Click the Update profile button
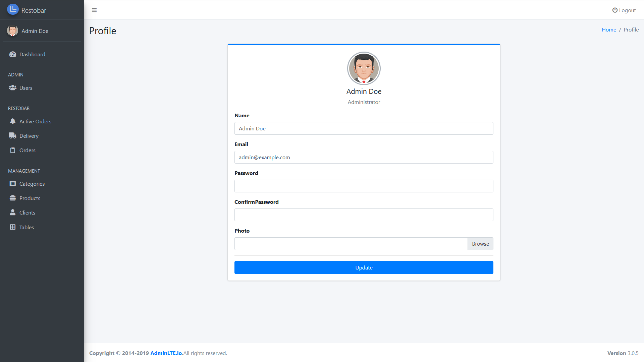 pyautogui.click(x=364, y=267)
